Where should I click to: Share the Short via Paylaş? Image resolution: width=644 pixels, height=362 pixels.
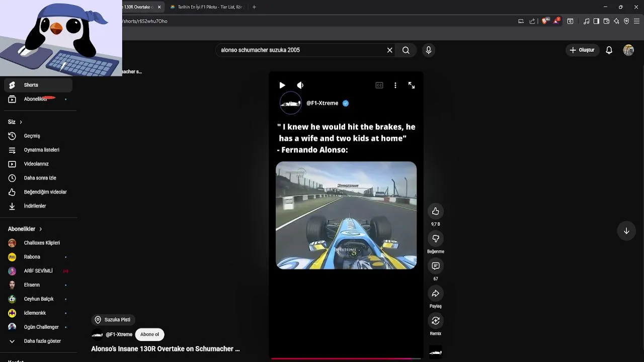click(436, 293)
